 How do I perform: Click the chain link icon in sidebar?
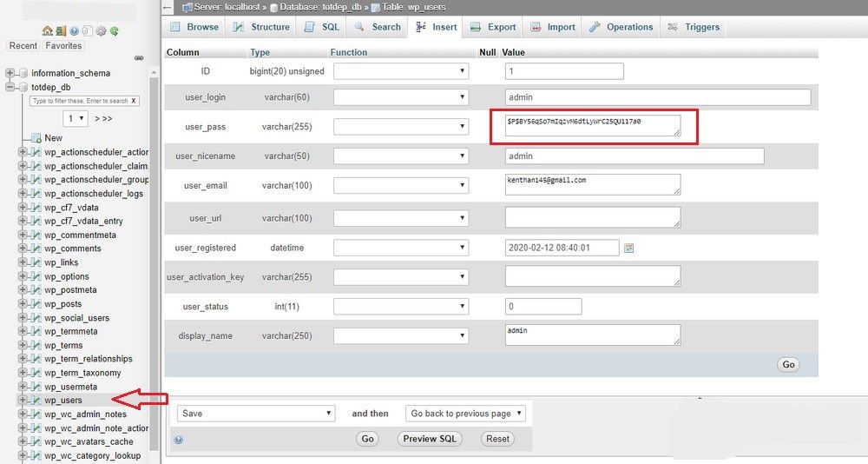(x=139, y=57)
